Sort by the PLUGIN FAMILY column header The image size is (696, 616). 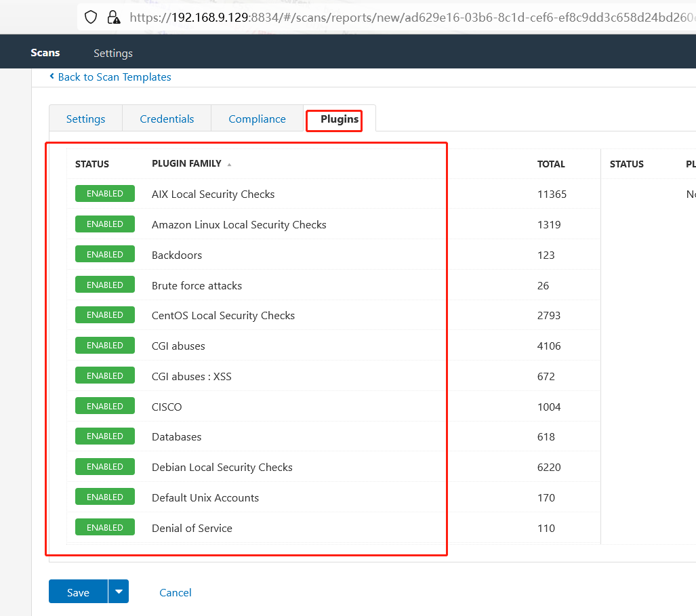pyautogui.click(x=186, y=164)
